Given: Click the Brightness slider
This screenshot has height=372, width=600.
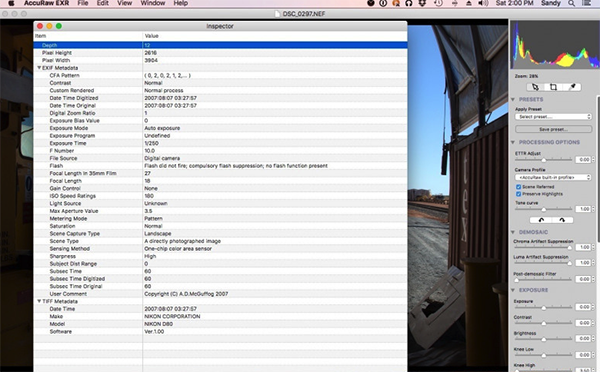Looking at the screenshot, I should click(x=543, y=339).
